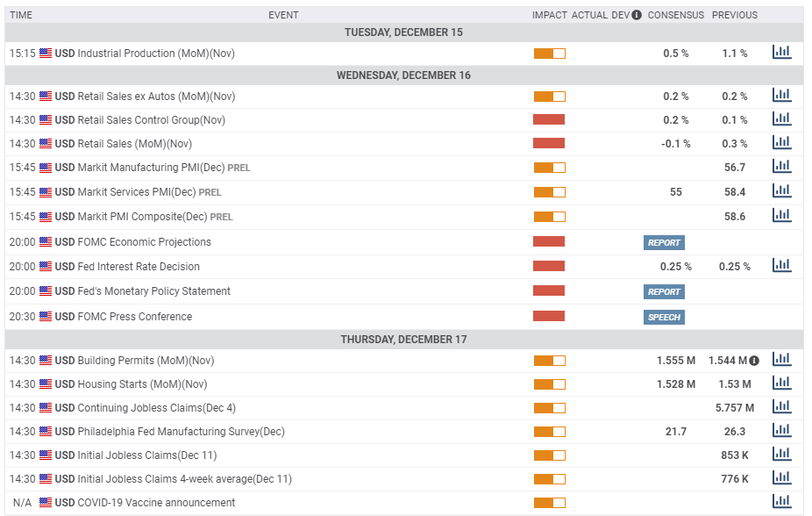
Task: Click the CONSENSUS column header
Action: [x=675, y=15]
